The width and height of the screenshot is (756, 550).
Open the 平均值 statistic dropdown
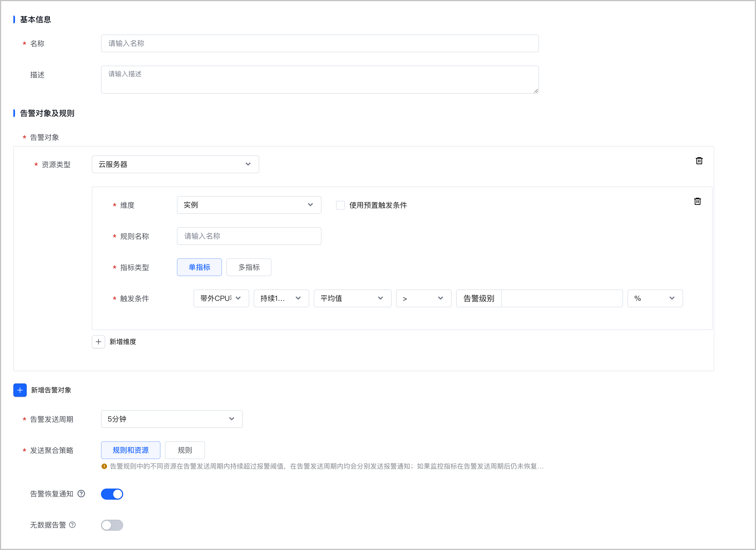pyautogui.click(x=353, y=298)
